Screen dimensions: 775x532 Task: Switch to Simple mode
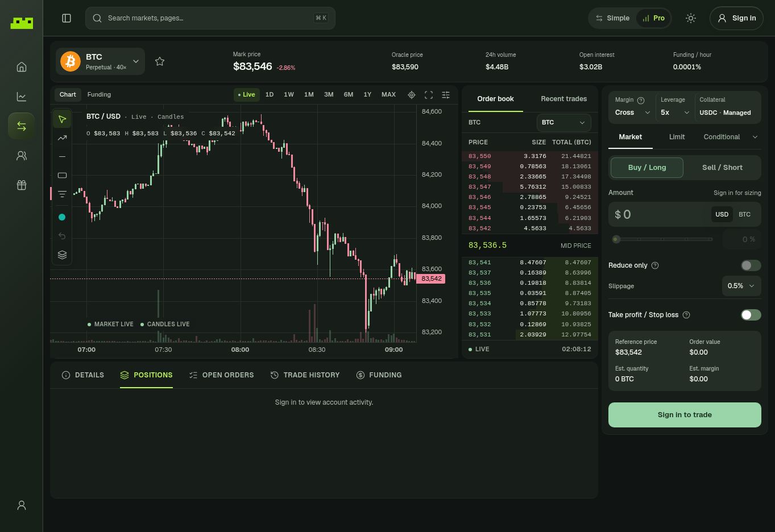pyautogui.click(x=612, y=18)
